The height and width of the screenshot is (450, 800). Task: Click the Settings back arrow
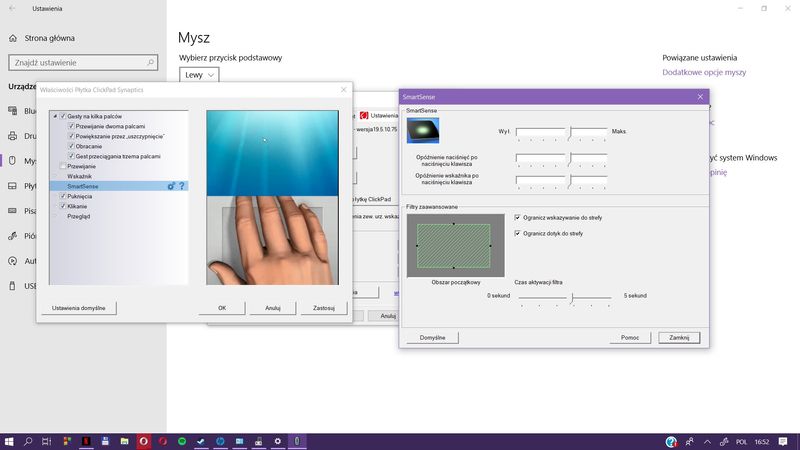12,9
